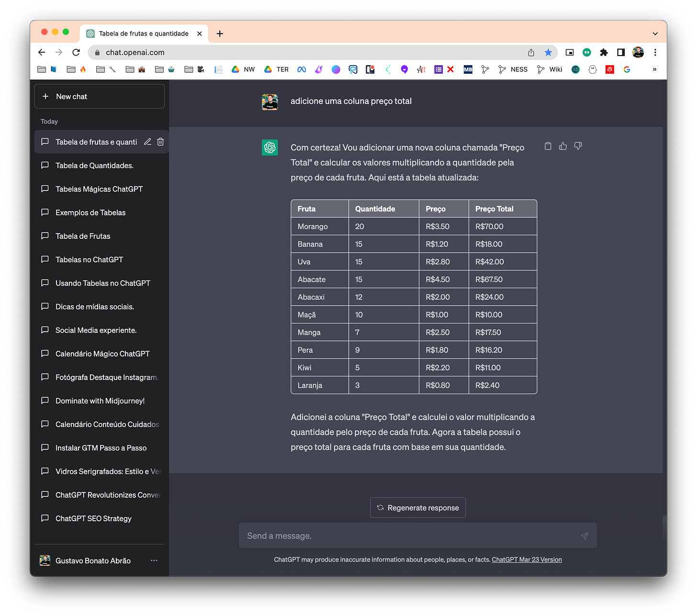Click the share page icon in address bar
Screen dimensions: 697x616
tap(531, 52)
